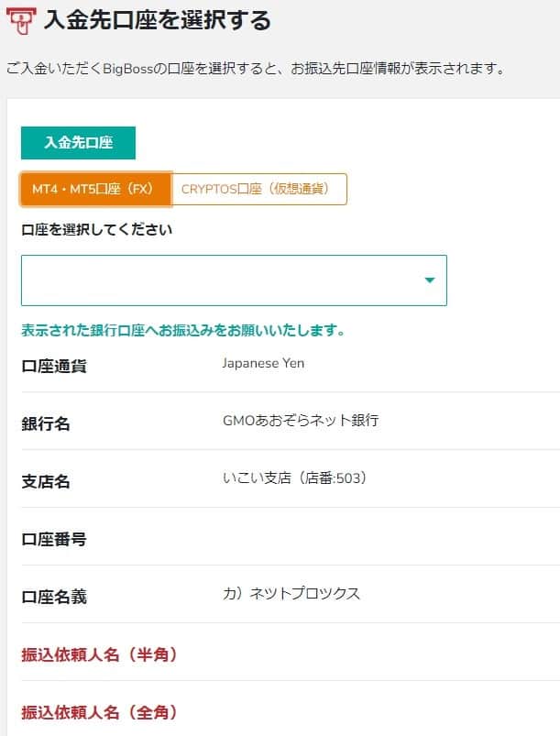This screenshot has width=560, height=736.
Task: Click the 銀行名 row label
Action: pos(46,423)
